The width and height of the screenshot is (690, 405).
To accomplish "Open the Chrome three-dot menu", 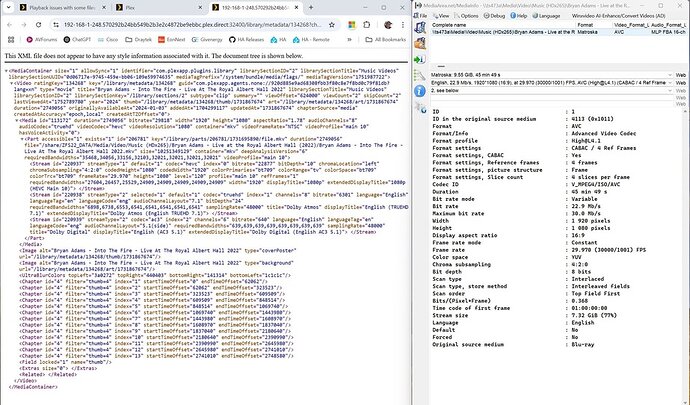I will click(x=402, y=25).
